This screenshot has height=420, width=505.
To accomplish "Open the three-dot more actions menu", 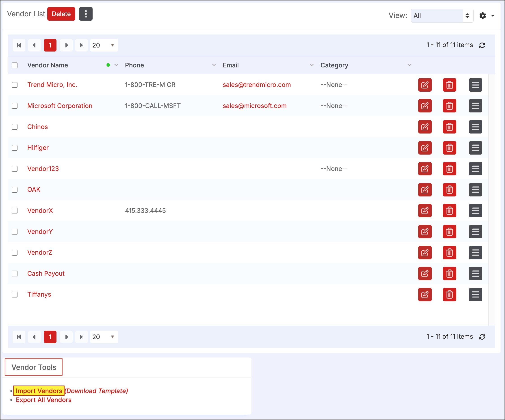I will (86, 14).
